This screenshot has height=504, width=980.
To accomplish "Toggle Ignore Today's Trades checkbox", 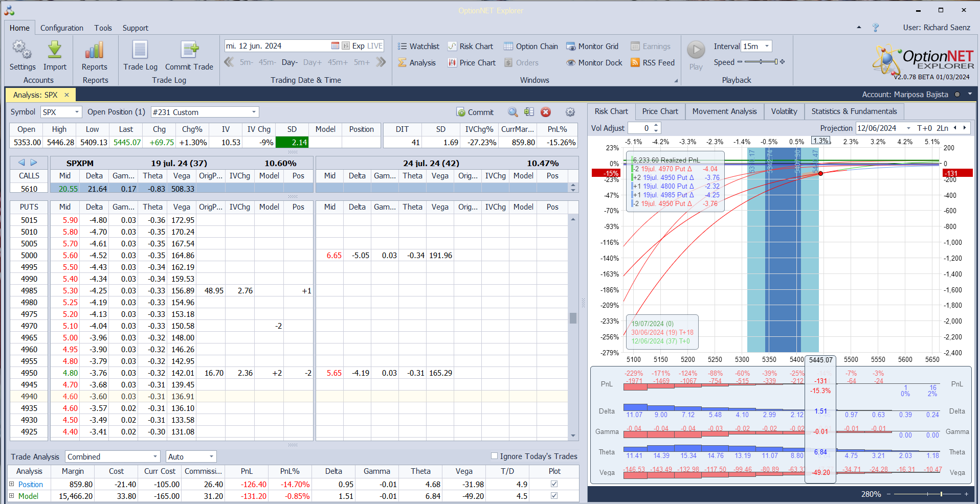I will click(x=494, y=456).
